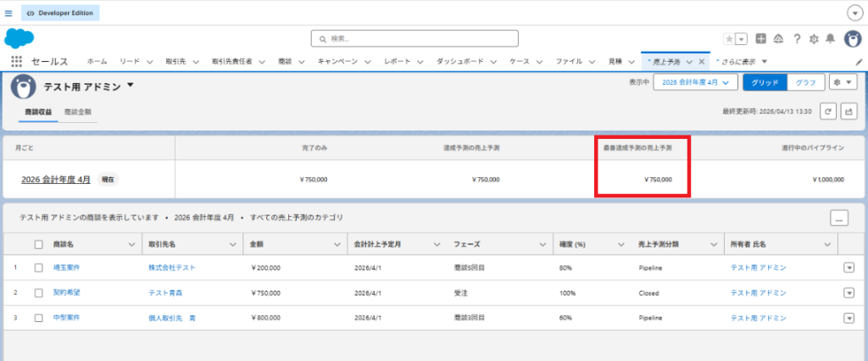
Task: Open row actions menu for 埼玉案件
Action: 849,268
